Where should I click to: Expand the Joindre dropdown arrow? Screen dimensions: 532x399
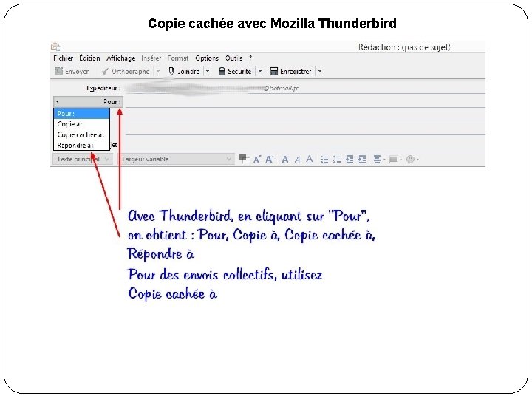coord(208,71)
